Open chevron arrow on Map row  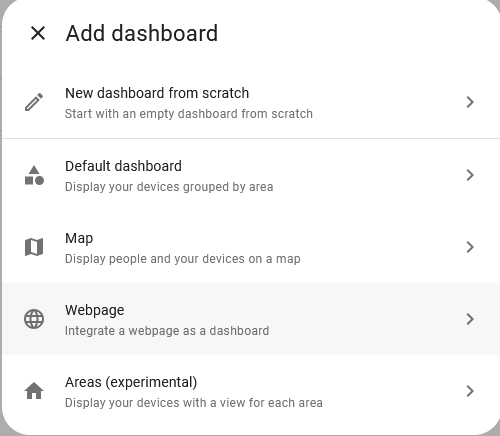pos(470,247)
